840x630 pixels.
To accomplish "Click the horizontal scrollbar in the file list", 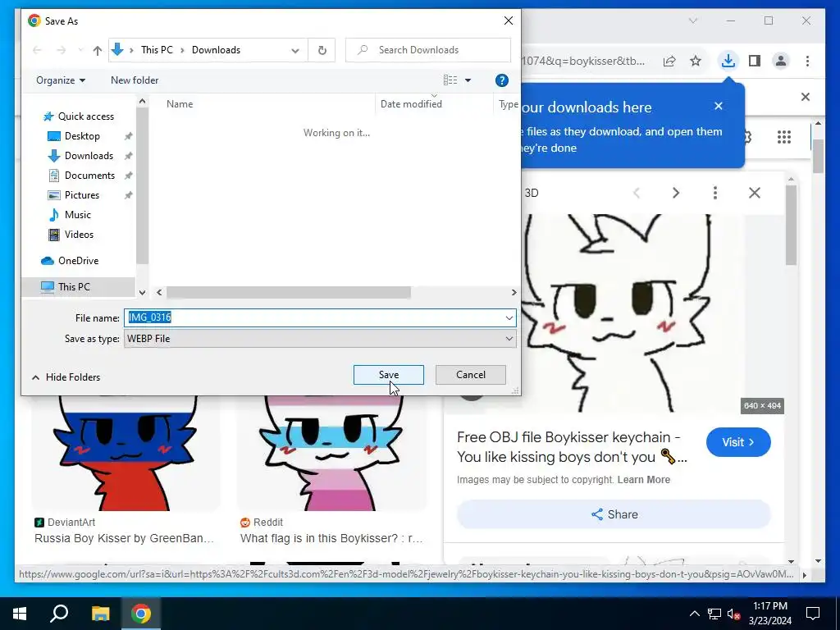I will point(288,293).
